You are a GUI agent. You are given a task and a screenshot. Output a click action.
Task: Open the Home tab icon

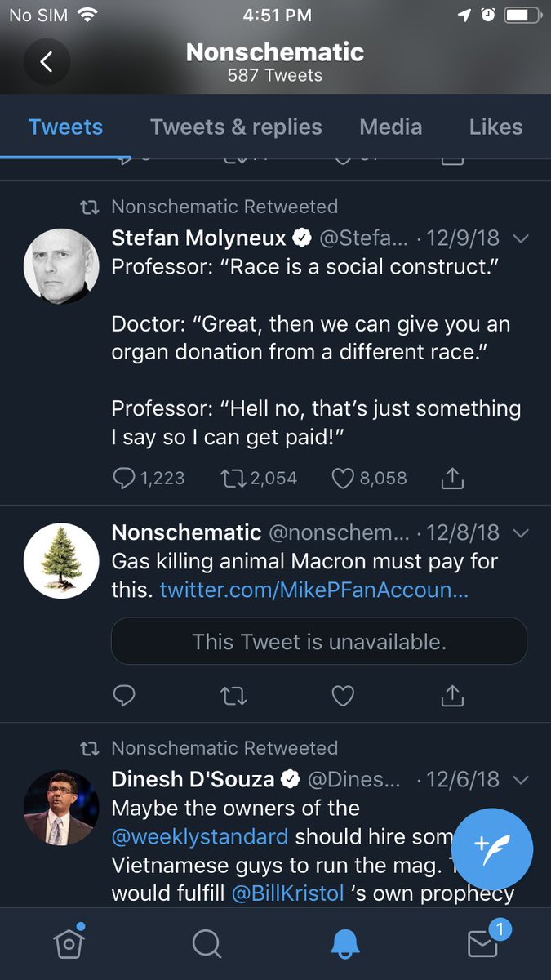(69, 943)
